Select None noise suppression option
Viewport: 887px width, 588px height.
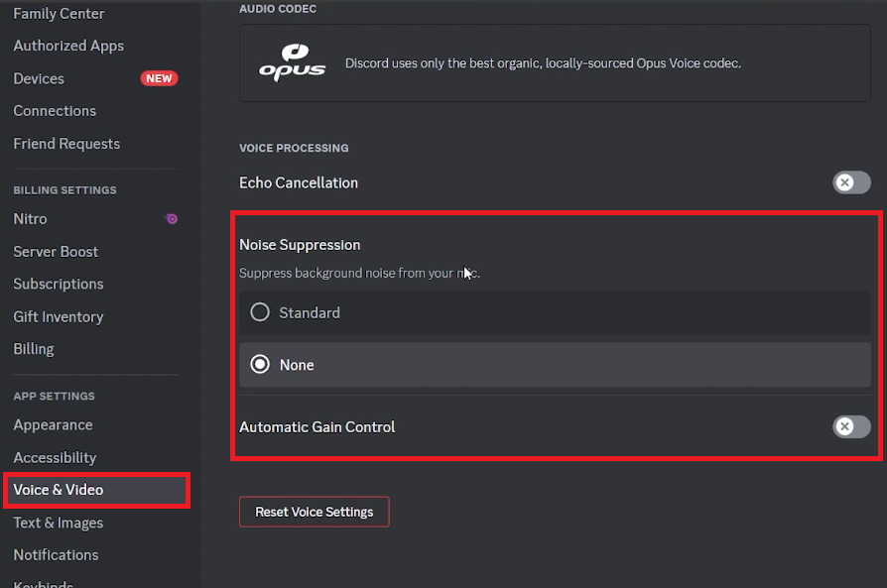[260, 365]
